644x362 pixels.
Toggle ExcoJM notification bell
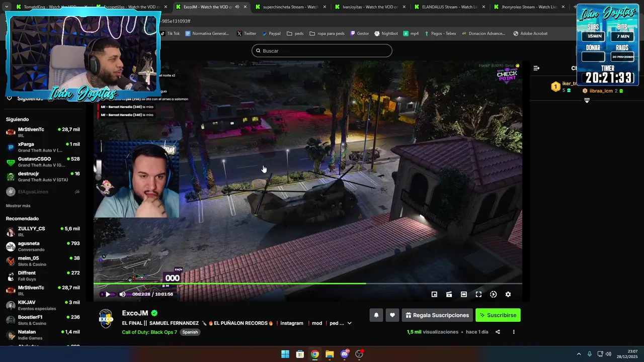[376, 315]
